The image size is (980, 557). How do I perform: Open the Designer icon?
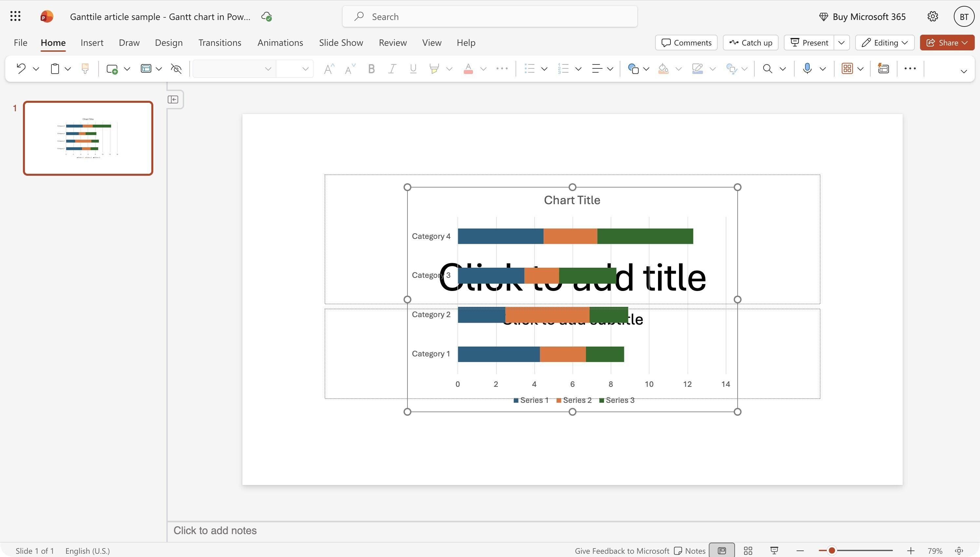coord(883,69)
